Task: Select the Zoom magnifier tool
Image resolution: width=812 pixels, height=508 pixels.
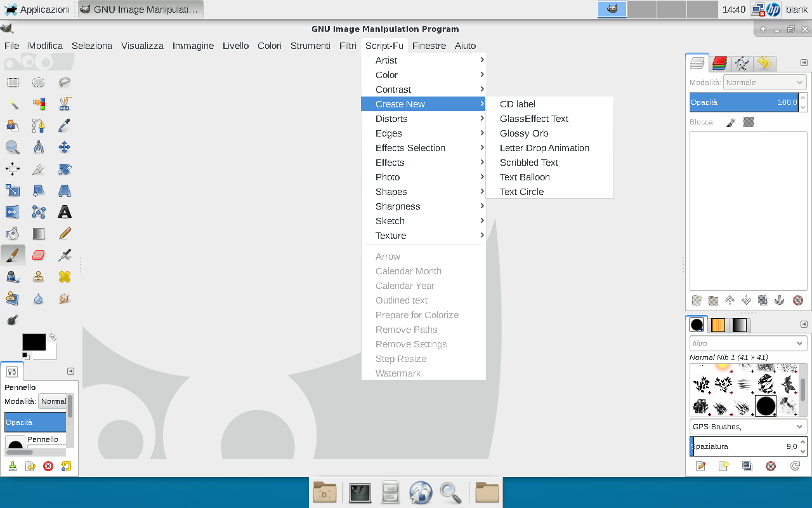Action: click(x=13, y=147)
